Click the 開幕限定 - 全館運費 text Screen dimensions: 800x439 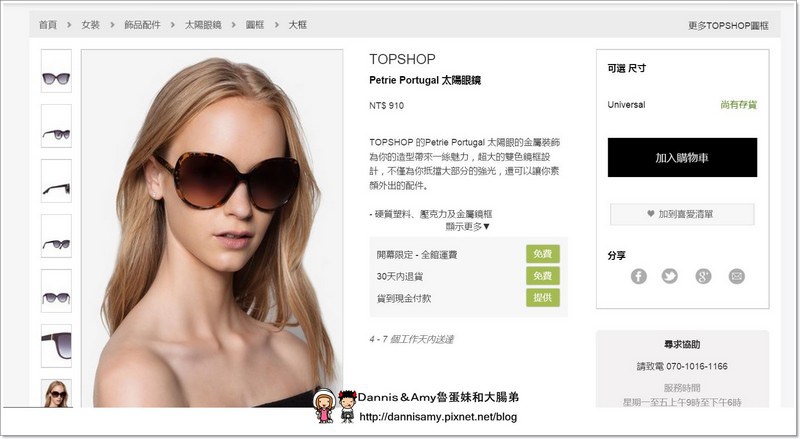coord(417,254)
